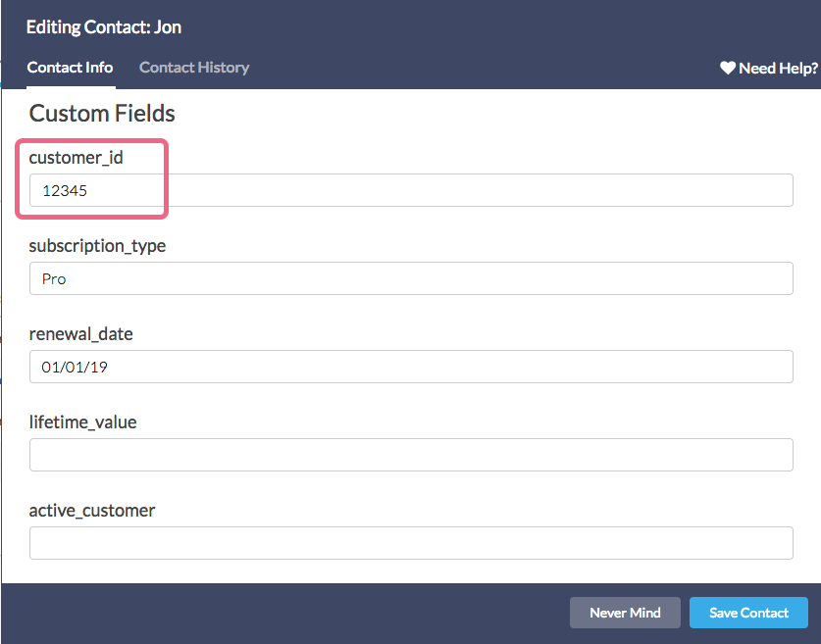Click the 'Editing Contact: Jon' dialog title

click(104, 26)
